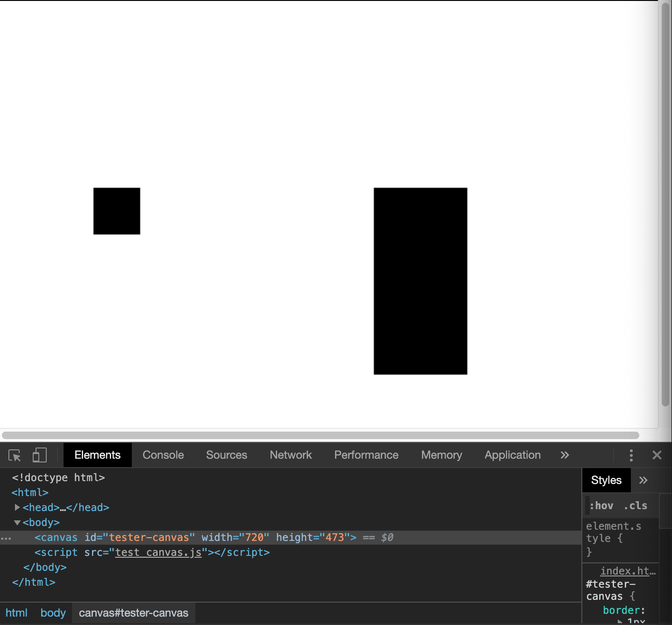Click body in the breadcrumb bar
The height and width of the screenshot is (625, 672).
click(53, 613)
